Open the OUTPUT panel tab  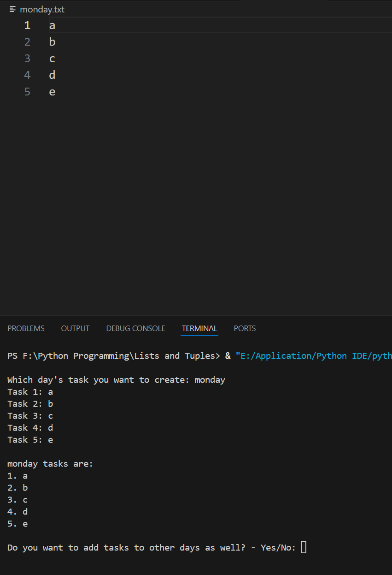(75, 328)
